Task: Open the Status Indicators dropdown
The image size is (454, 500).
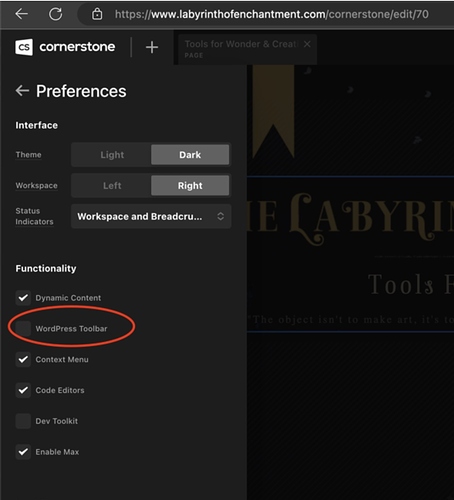Action: coord(151,216)
